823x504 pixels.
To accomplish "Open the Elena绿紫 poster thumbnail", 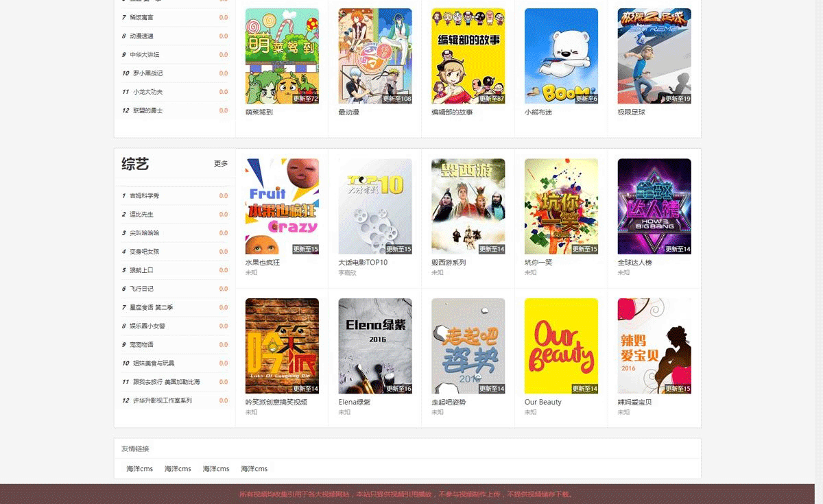I will point(375,346).
